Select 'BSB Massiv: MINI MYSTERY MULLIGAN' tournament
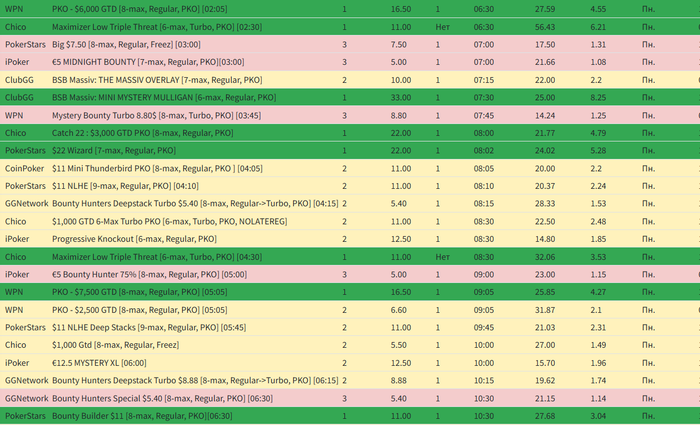Image resolution: width=700 pixels, height=425 pixels. tap(164, 97)
